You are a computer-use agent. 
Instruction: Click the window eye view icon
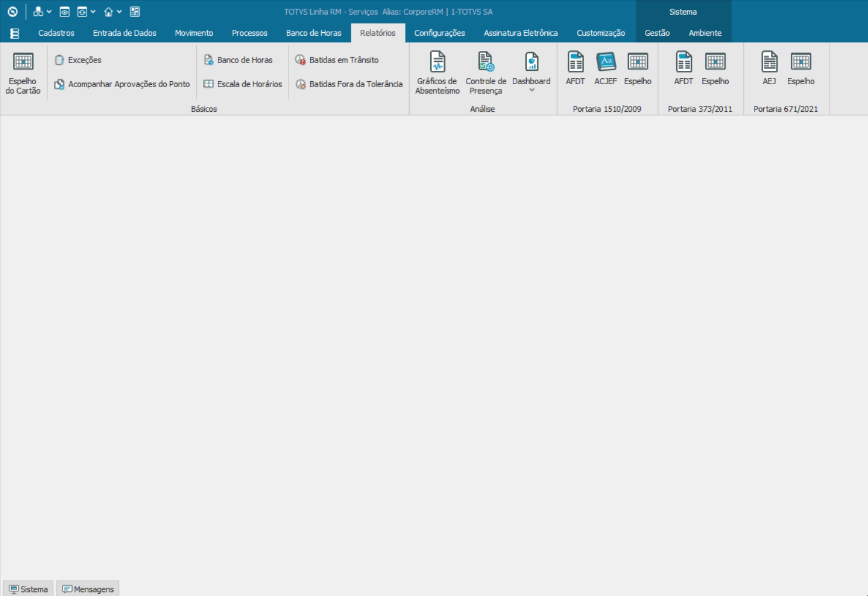click(x=64, y=12)
